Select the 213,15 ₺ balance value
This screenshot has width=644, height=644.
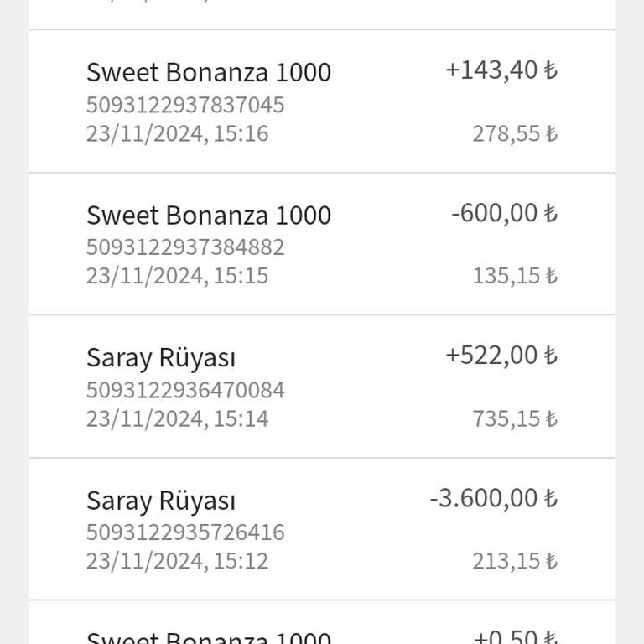(514, 561)
